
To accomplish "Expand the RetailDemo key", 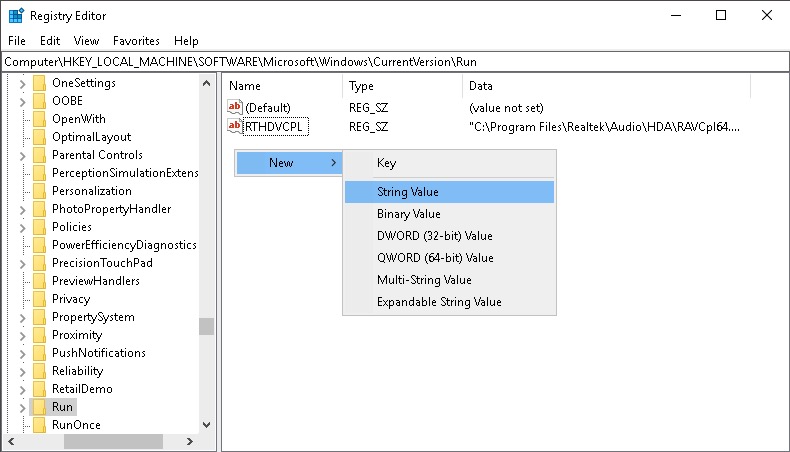I will coord(22,390).
